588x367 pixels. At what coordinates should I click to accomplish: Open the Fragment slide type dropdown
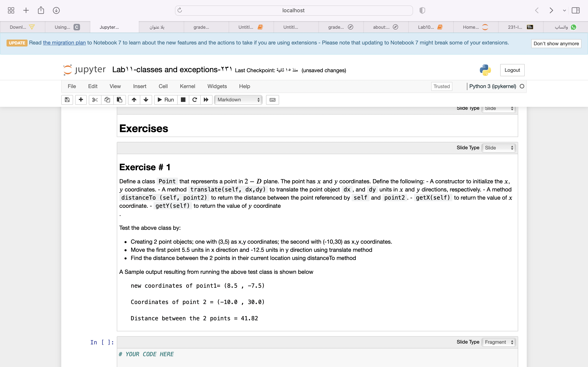498,342
